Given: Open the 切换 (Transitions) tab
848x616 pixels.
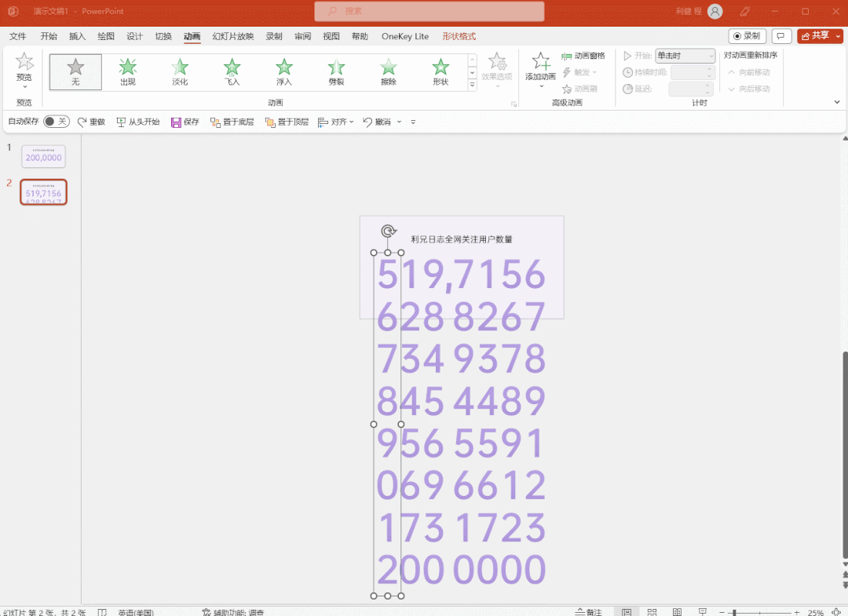Looking at the screenshot, I should 163,36.
